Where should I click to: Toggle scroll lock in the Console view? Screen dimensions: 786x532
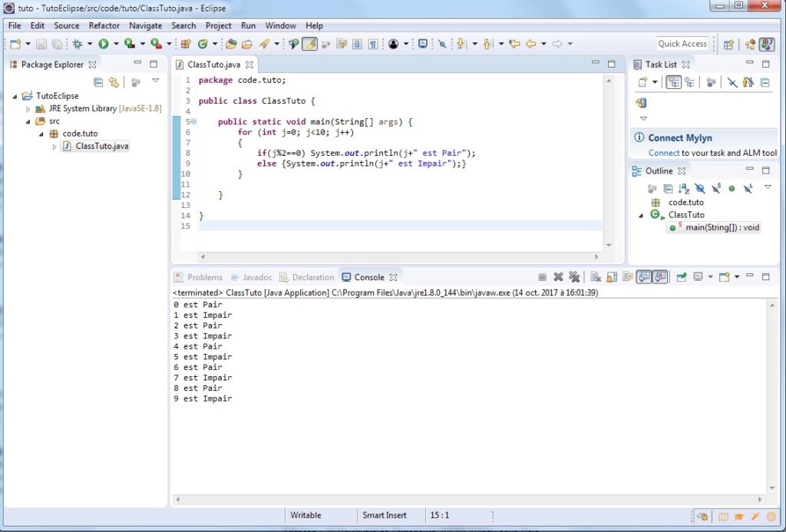[x=611, y=277]
